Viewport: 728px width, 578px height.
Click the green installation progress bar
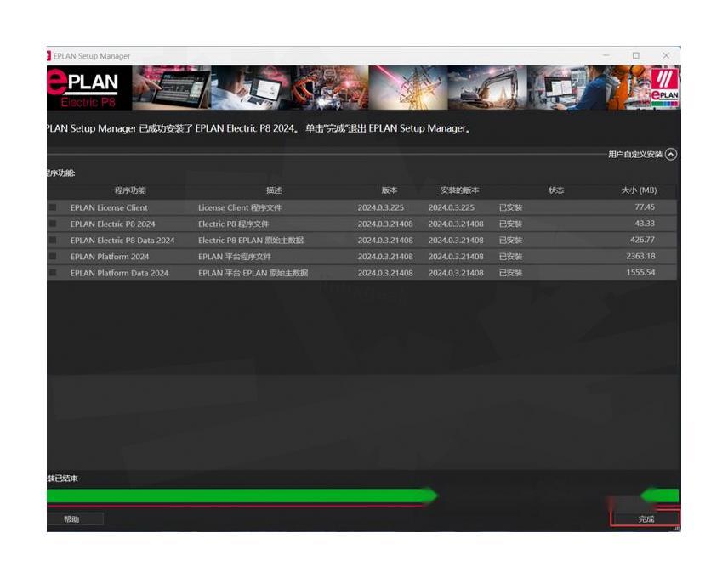(242, 496)
